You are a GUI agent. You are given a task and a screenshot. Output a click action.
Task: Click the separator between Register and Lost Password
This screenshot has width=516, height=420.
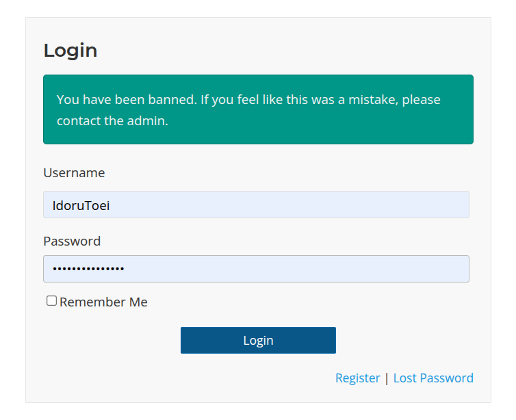(387, 378)
